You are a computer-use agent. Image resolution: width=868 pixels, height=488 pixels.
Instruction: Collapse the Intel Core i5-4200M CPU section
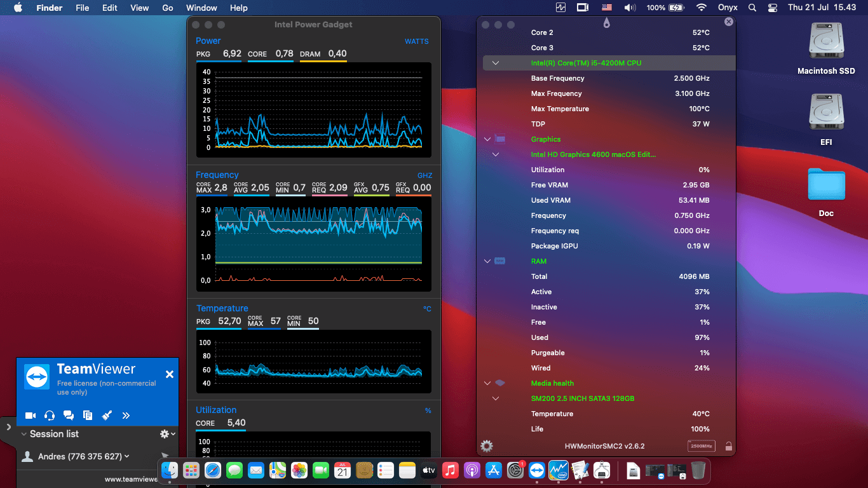pyautogui.click(x=495, y=63)
